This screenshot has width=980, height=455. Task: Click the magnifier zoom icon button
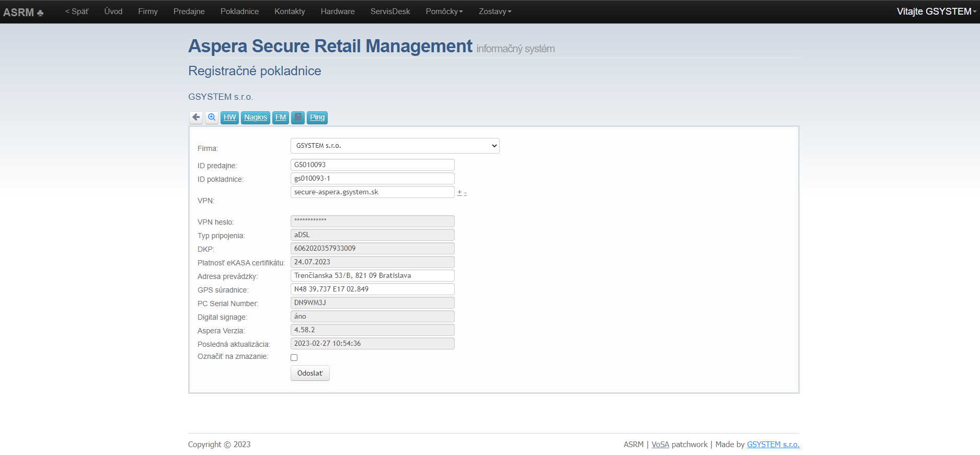[212, 118]
